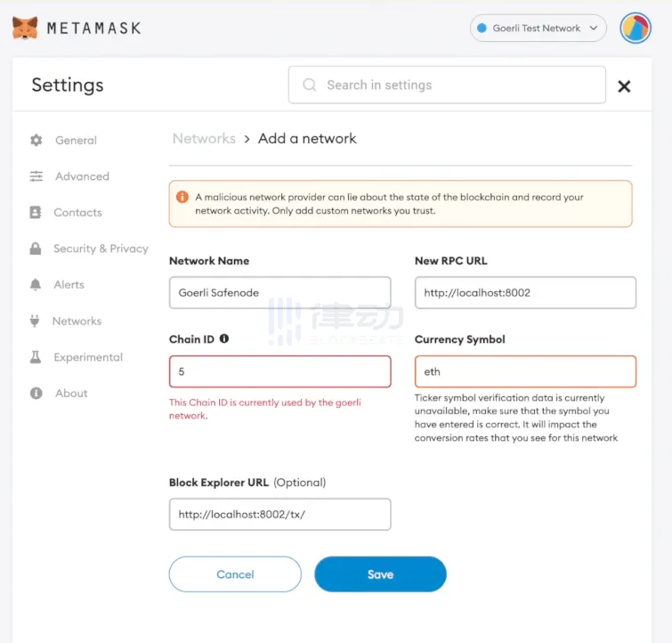Click the Security & Privacy lock icon
Screen dimensions: 672x643
click(36, 248)
